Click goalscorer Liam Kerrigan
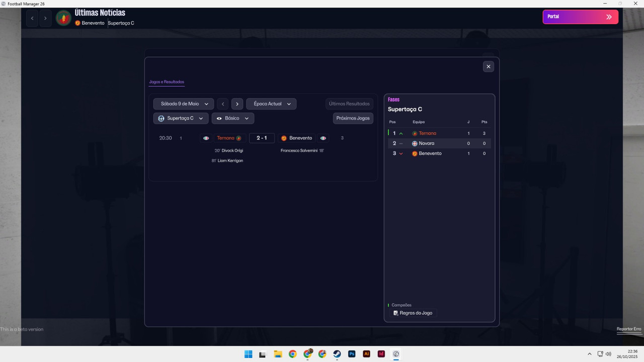 230,160
